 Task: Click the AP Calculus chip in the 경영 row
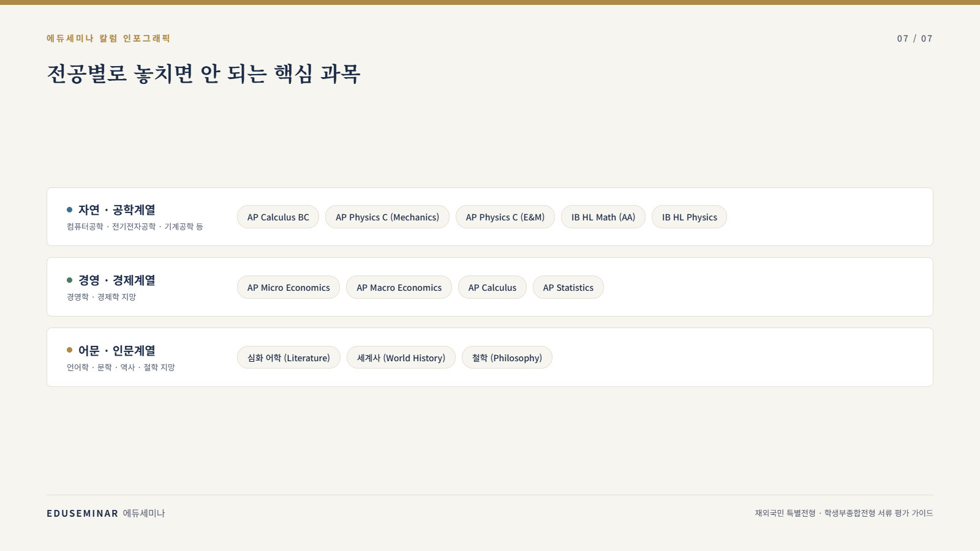click(492, 287)
